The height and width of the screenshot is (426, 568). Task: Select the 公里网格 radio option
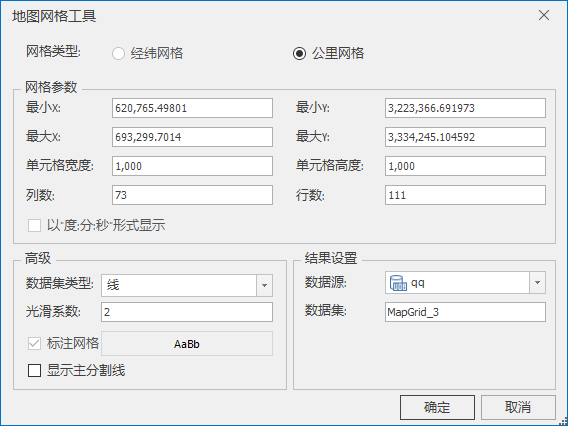(x=299, y=54)
